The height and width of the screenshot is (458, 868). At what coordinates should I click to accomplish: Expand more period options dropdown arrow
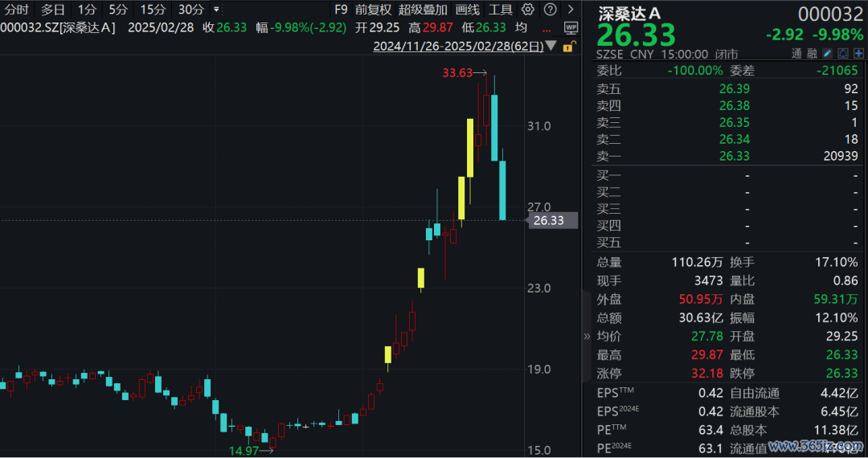pyautogui.click(x=216, y=10)
